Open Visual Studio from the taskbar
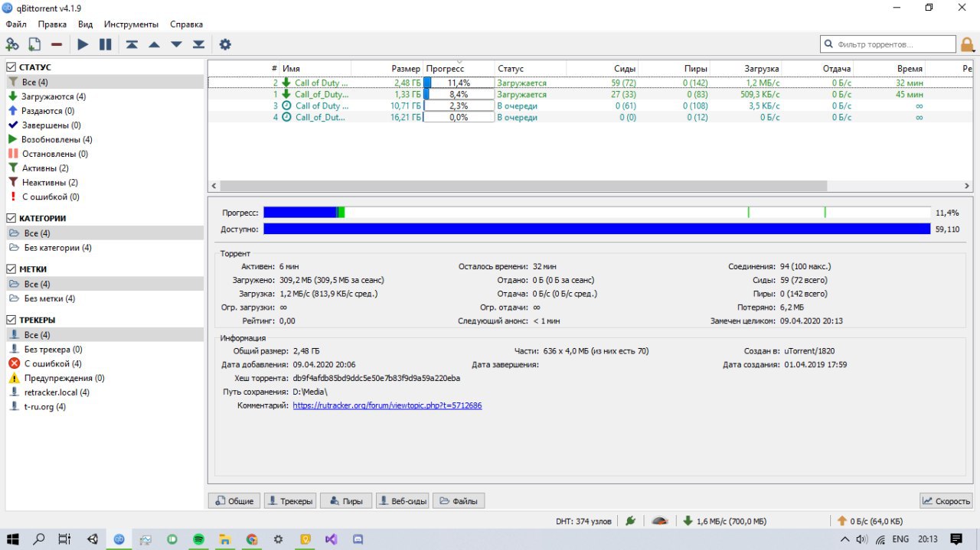This screenshot has height=550, width=980. click(x=331, y=539)
